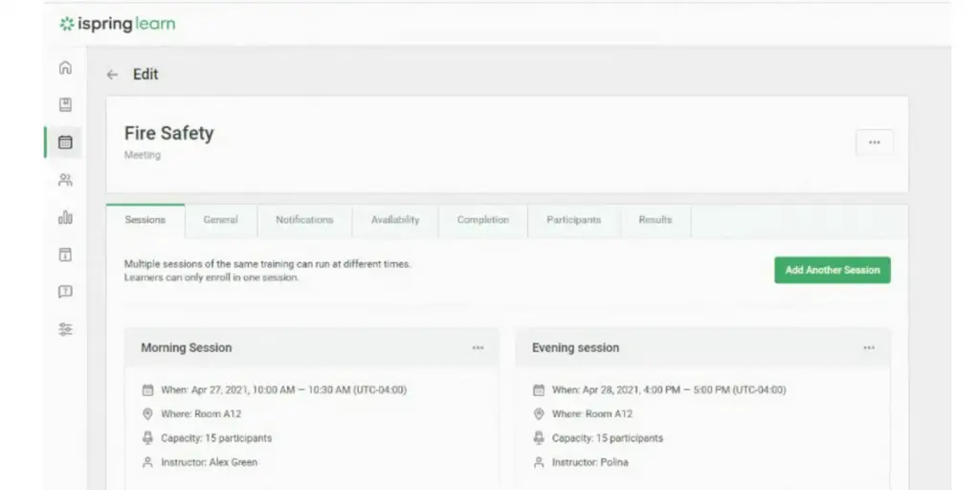The width and height of the screenshot is (980, 490).
Task: Open the Home icon in sidebar
Action: (65, 68)
